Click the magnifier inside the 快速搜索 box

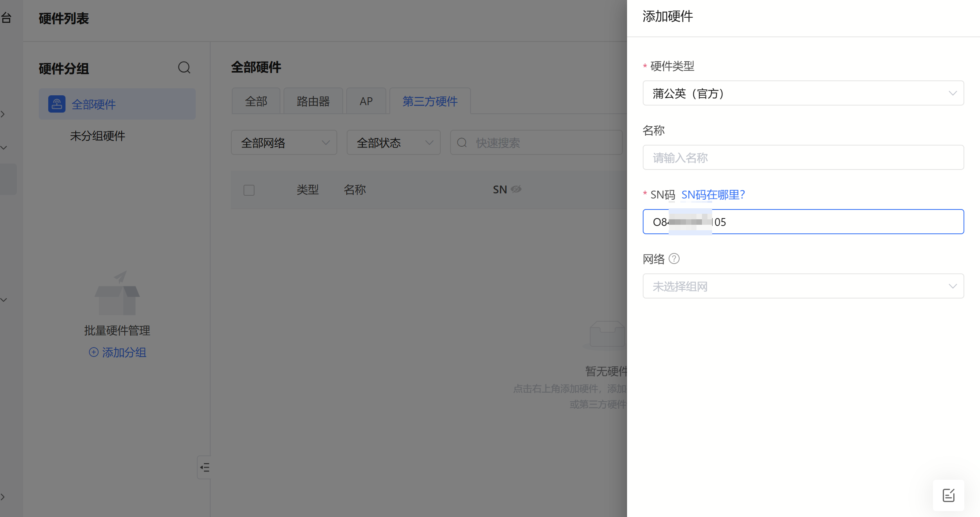[x=463, y=143]
